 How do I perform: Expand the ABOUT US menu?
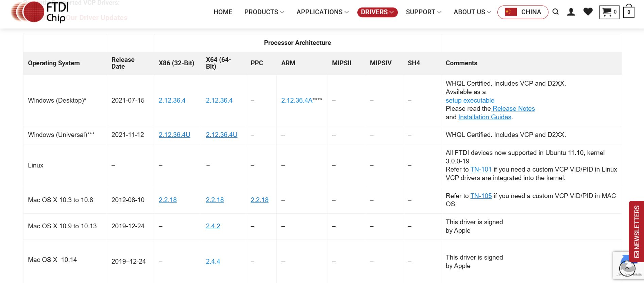[x=472, y=12]
